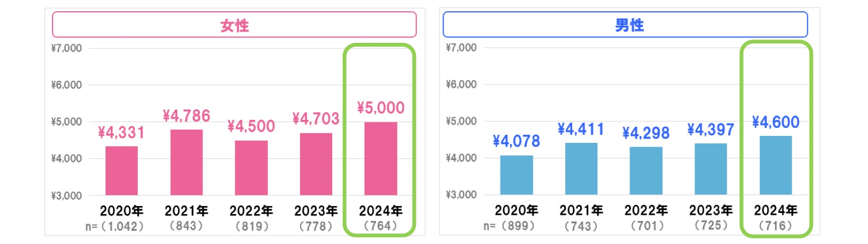Select the blue 2024年 bar showing ¥4,600
The width and height of the screenshot is (868, 244).
tap(776, 165)
